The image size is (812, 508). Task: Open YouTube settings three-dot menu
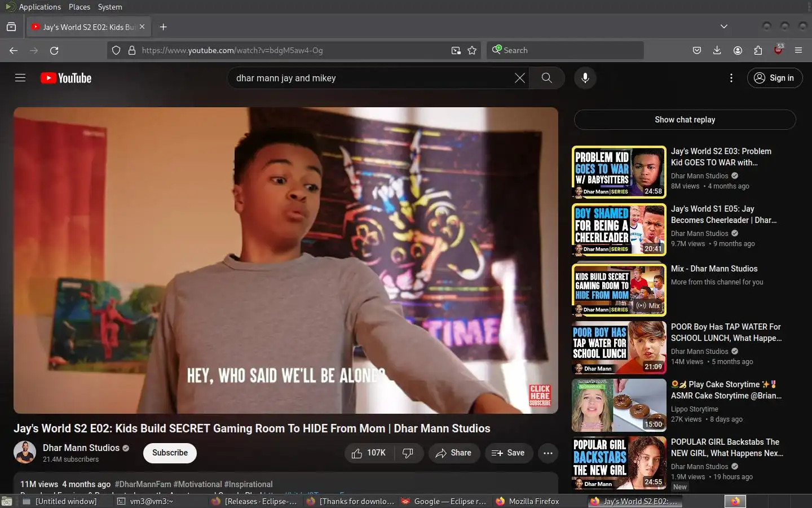[x=731, y=78]
